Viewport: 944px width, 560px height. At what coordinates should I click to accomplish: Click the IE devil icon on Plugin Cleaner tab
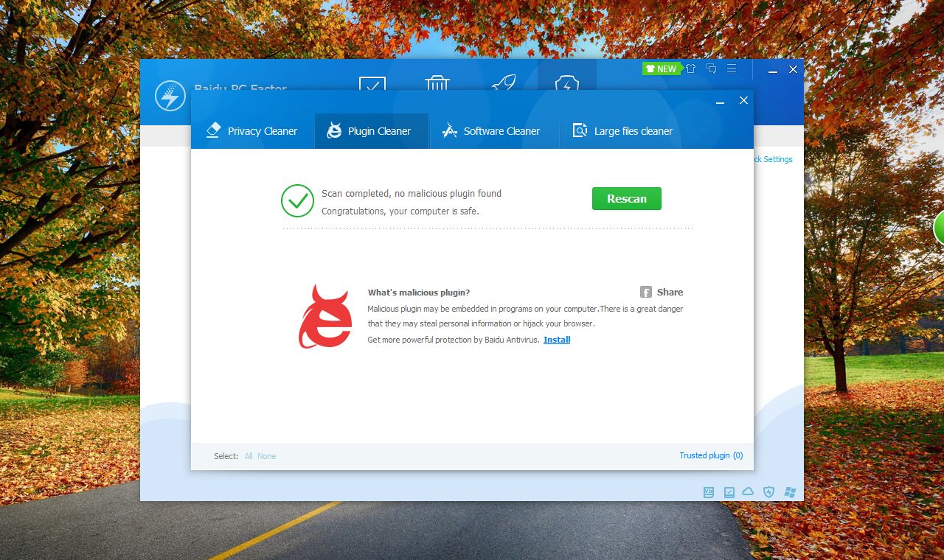[334, 130]
